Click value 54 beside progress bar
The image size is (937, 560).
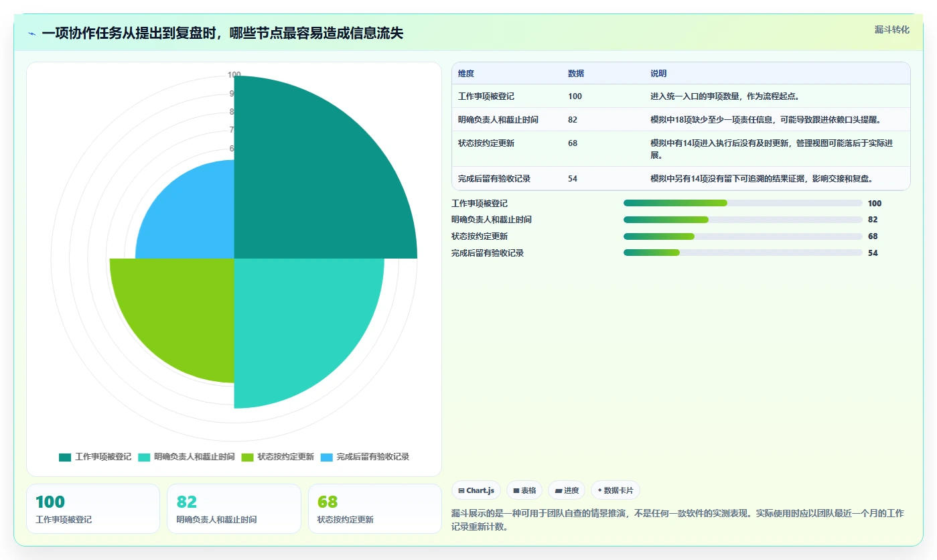pos(873,253)
